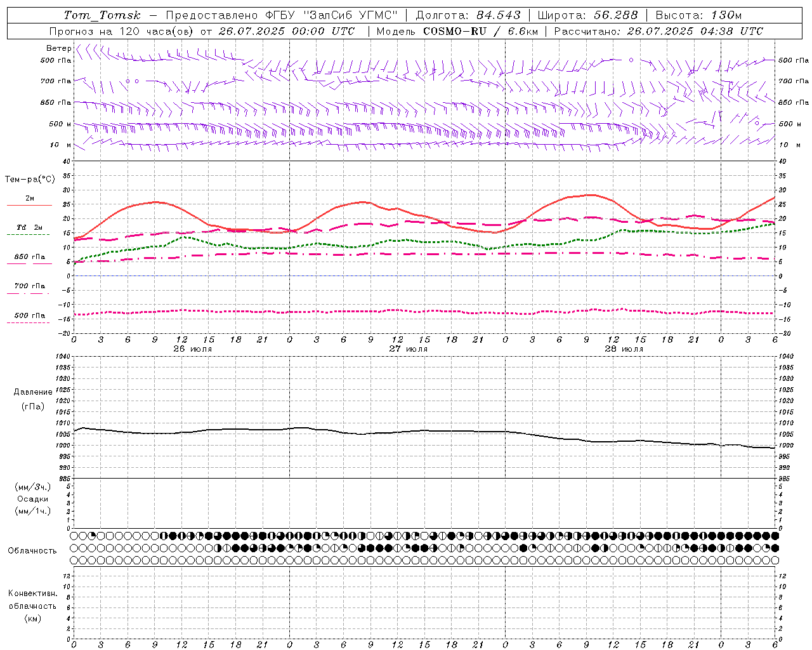Click the 'Давление' pressure panel label

(33, 392)
